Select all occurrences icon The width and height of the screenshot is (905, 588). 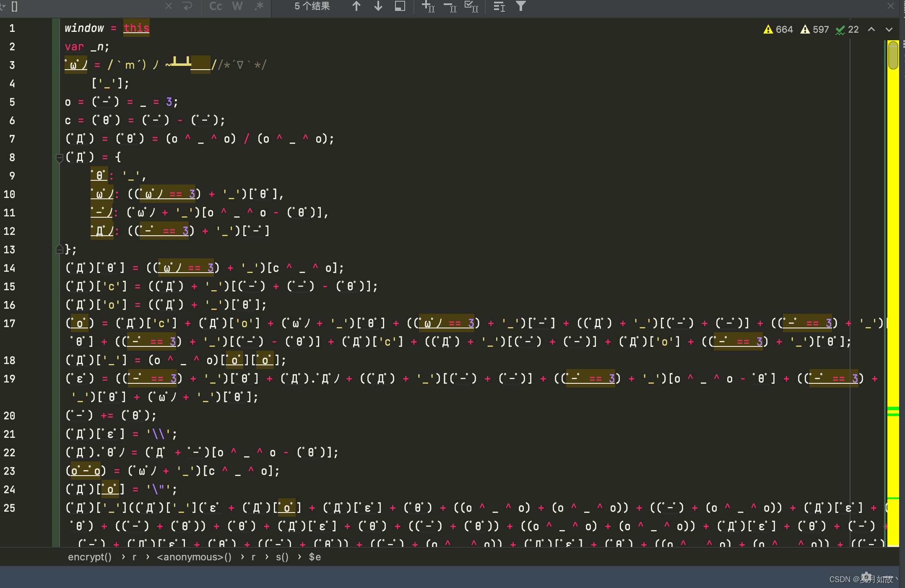tap(471, 6)
